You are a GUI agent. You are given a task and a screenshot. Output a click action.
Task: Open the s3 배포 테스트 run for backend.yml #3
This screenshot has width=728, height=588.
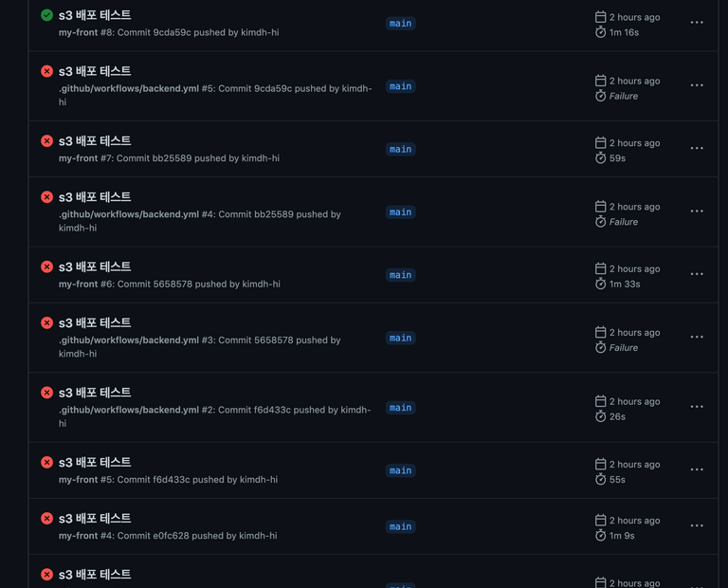95,322
